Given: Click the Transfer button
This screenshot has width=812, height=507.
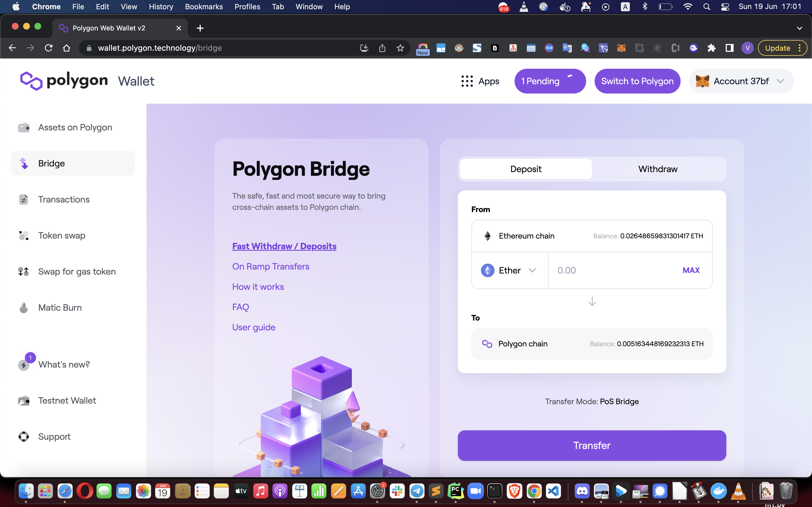Looking at the screenshot, I should (592, 445).
